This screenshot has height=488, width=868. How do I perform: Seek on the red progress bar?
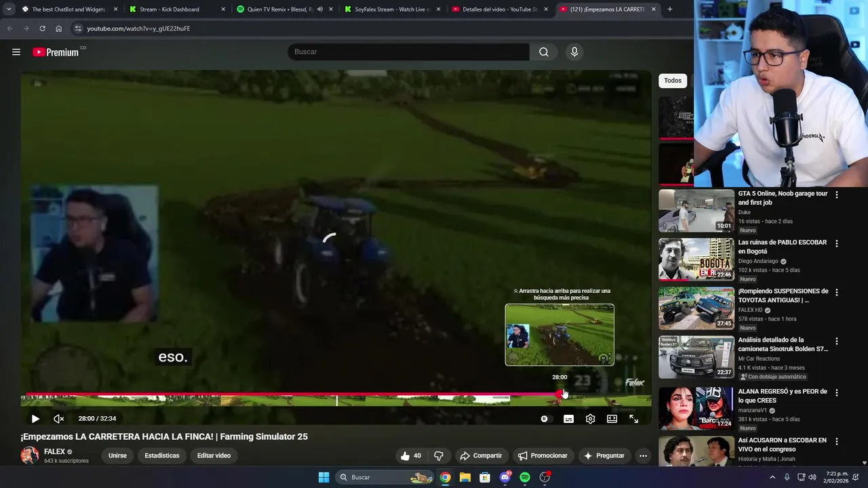(292, 394)
